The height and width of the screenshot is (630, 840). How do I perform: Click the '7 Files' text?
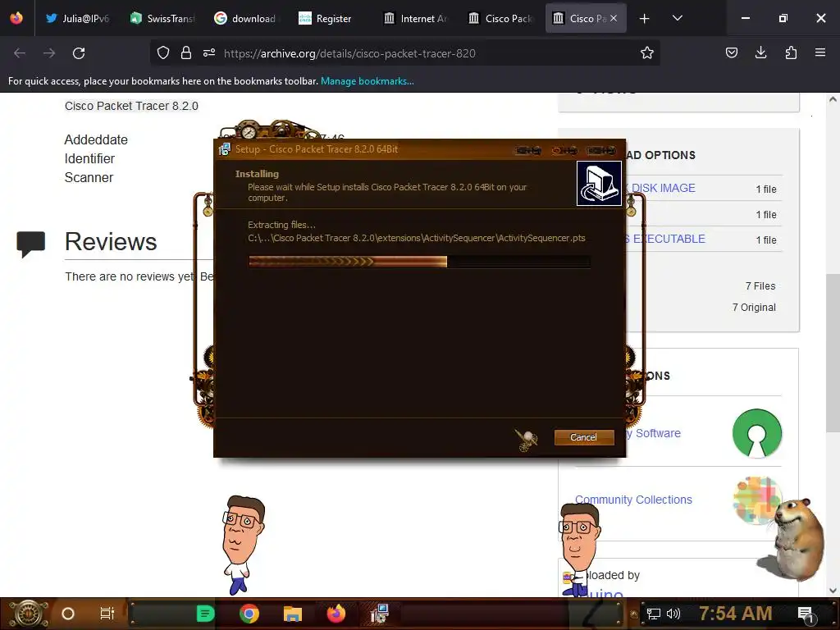tap(760, 286)
